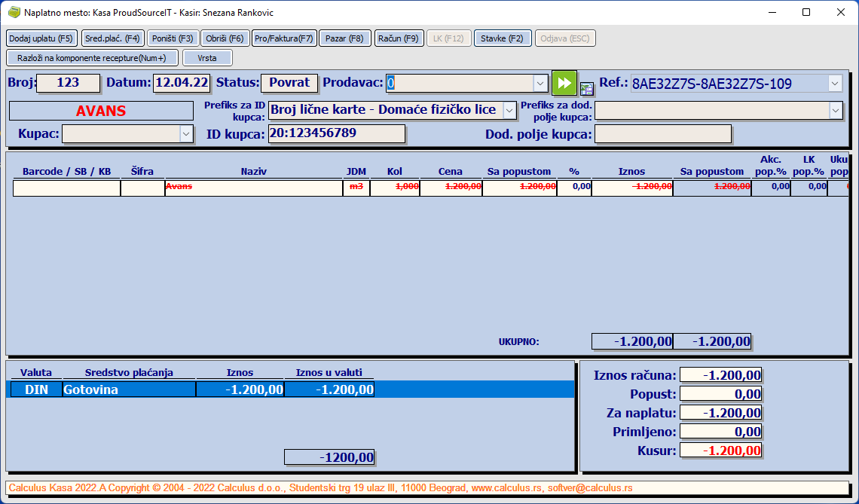Click the Sred.plać. (F4) button
The image size is (859, 504).
112,38
